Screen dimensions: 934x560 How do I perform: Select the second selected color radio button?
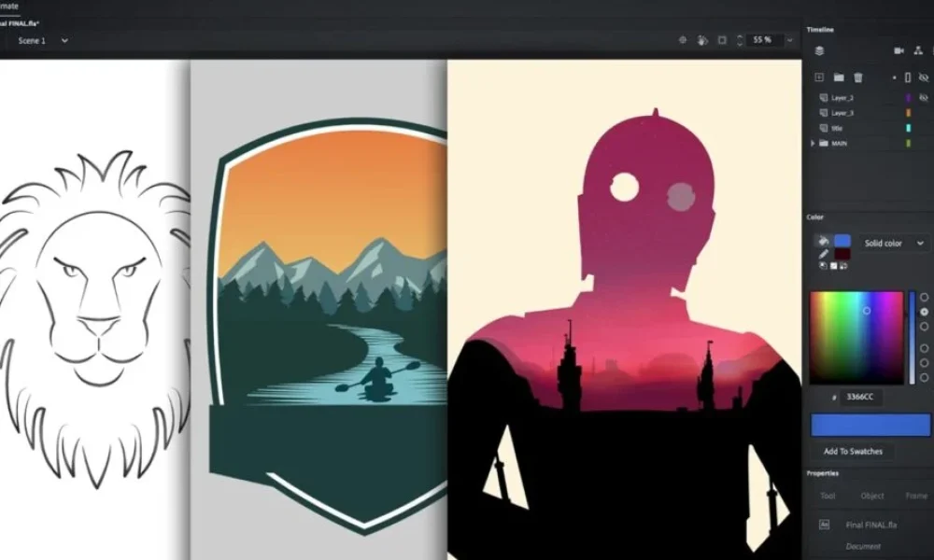coord(925,312)
